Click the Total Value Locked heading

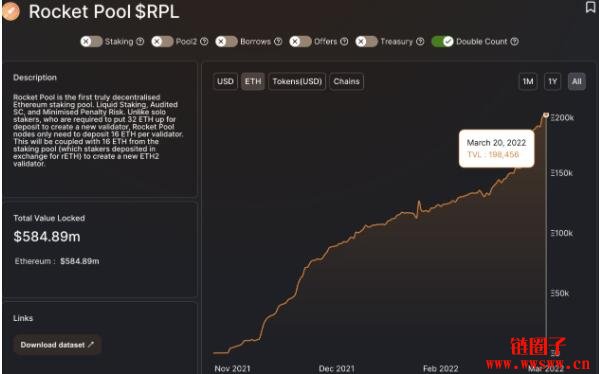click(x=49, y=218)
